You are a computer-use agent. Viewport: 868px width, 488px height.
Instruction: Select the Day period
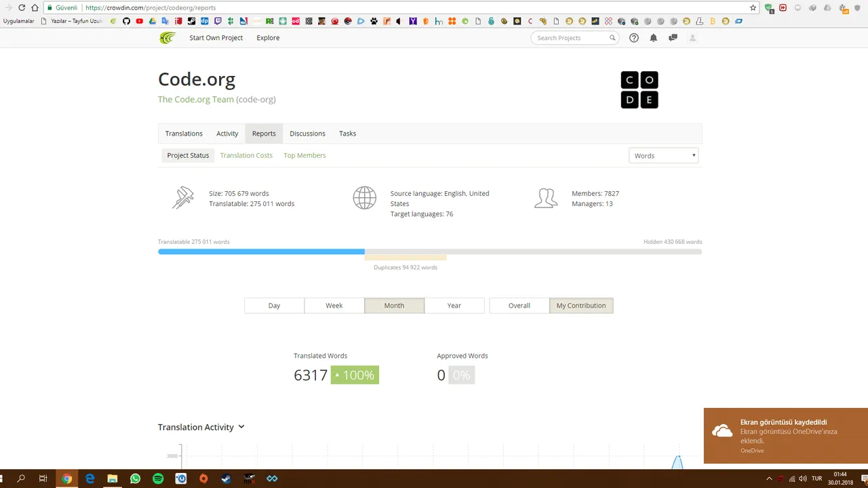[x=274, y=306]
